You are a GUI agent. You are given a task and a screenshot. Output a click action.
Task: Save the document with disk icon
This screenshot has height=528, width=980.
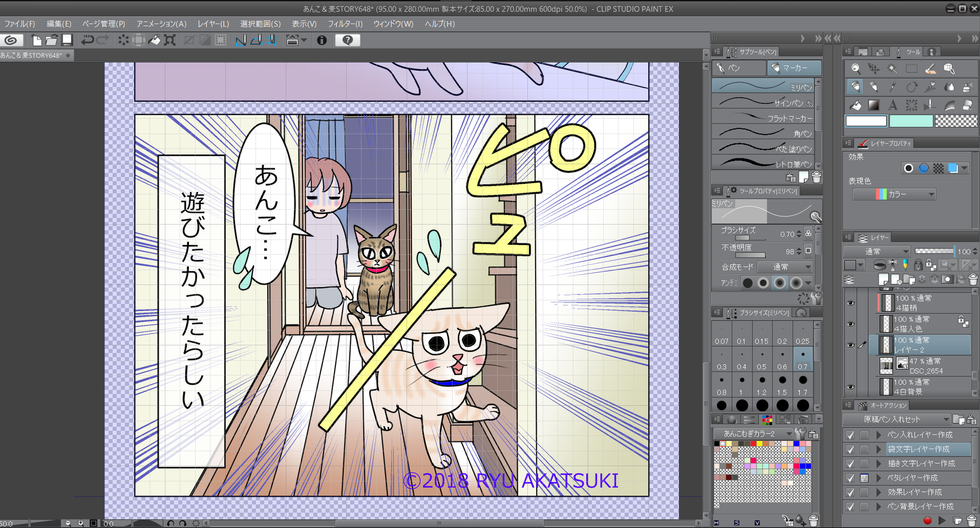point(67,40)
